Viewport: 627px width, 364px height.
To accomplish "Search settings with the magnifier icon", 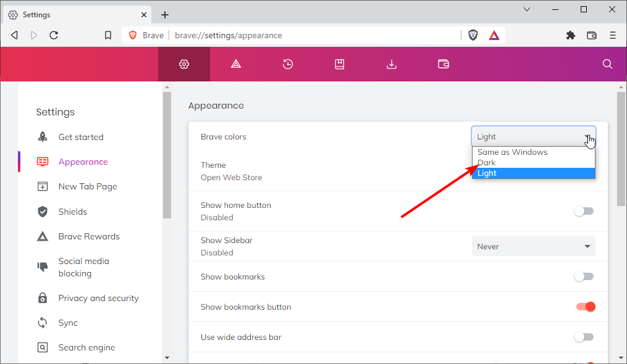I will pyautogui.click(x=607, y=64).
